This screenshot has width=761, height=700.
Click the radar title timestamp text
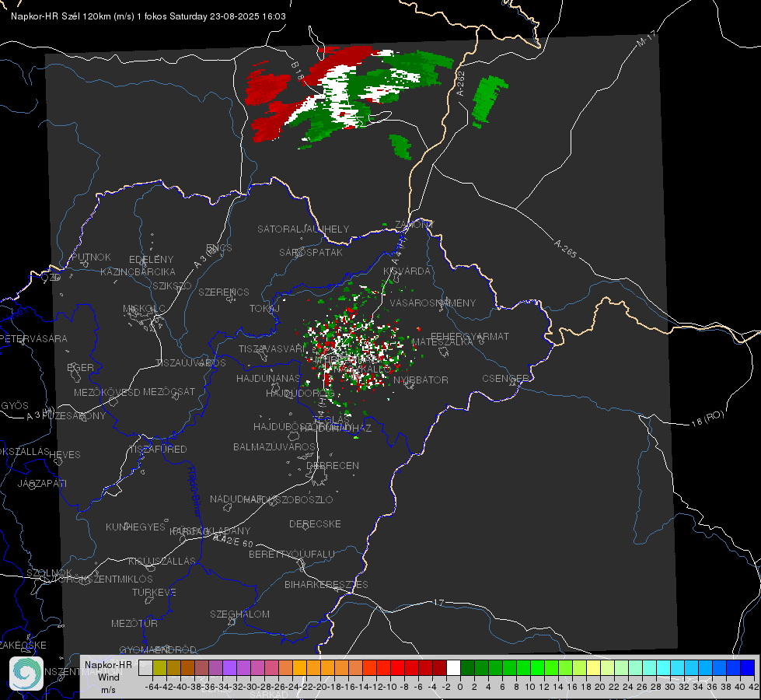point(148,16)
